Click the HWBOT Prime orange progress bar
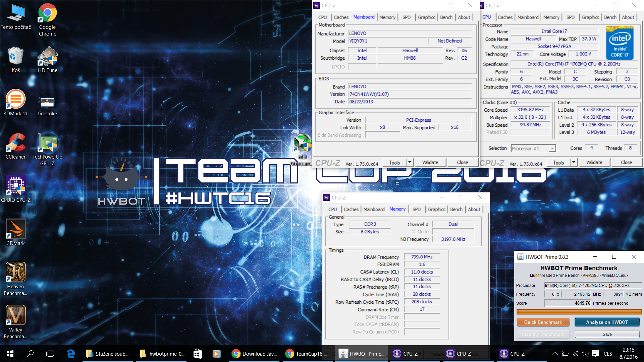The image size is (644, 362). point(579,312)
